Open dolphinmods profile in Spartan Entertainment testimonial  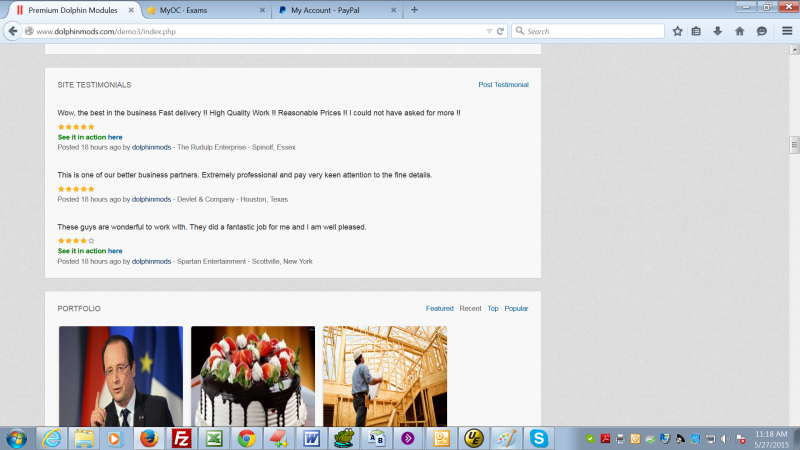(x=152, y=261)
